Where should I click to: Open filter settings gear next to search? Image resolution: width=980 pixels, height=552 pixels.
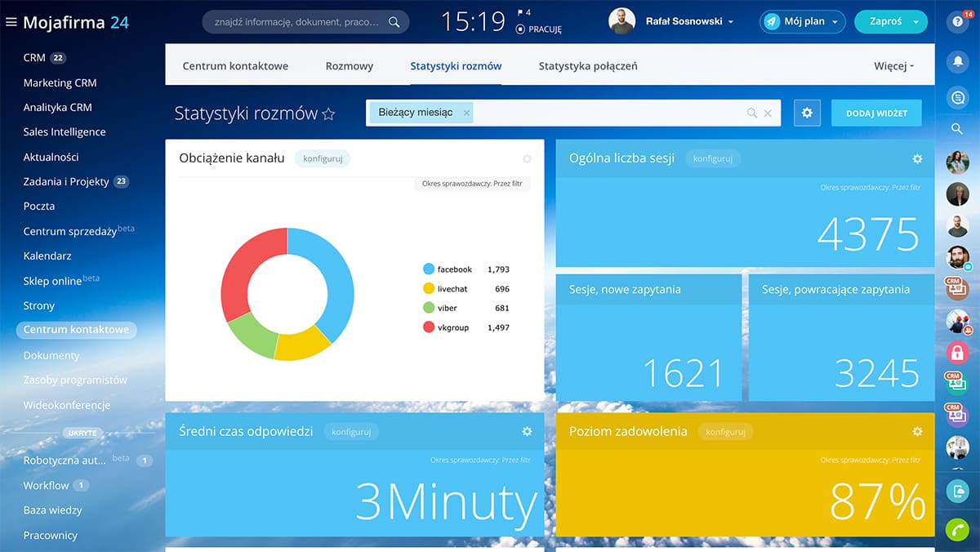pos(807,114)
